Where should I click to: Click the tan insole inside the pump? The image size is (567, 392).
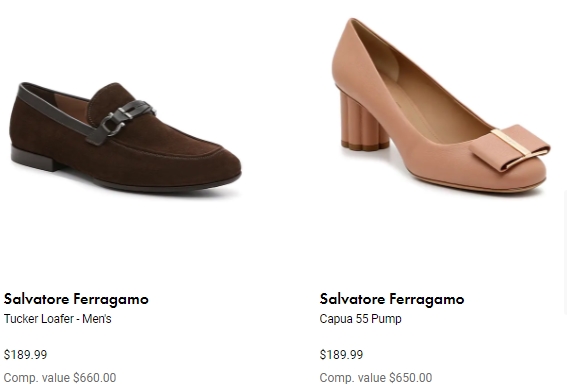pos(427,90)
